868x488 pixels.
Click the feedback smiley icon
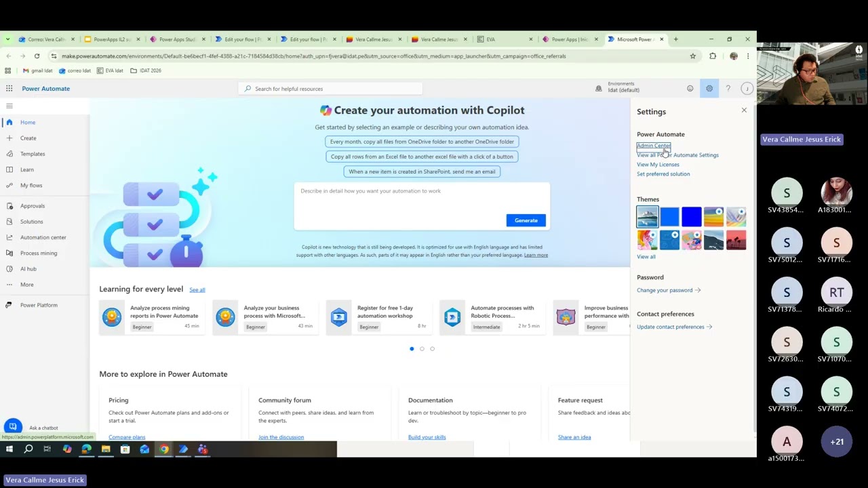tap(690, 89)
